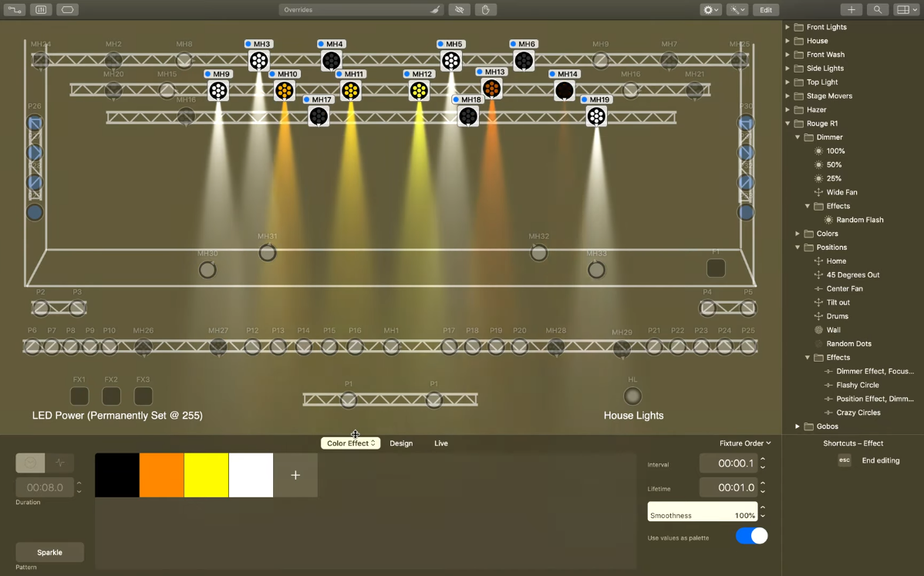Add a new color with plus tile
This screenshot has height=576, width=924.
[295, 475]
